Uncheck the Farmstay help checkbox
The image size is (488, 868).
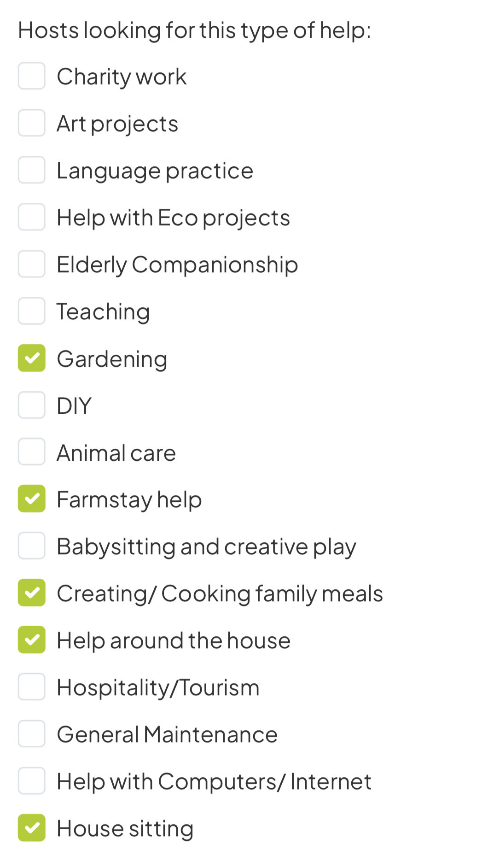(x=31, y=499)
